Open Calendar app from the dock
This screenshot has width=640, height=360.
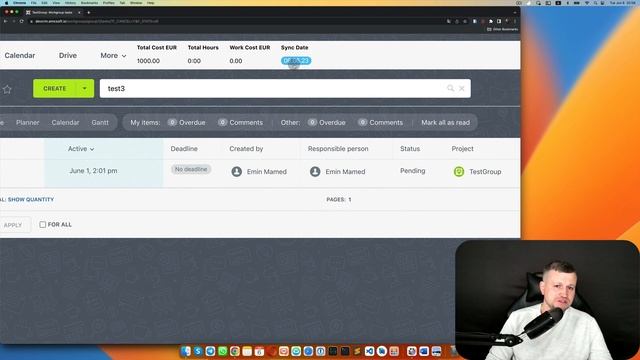tap(259, 351)
